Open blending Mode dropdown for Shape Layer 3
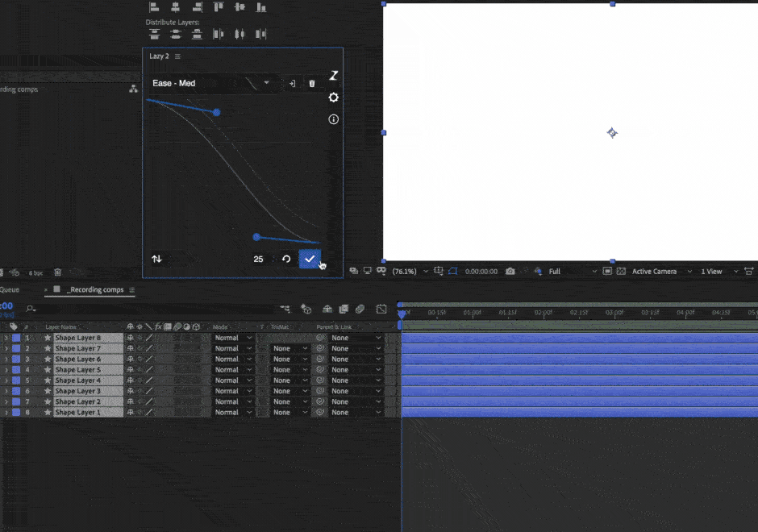This screenshot has height=532, width=758. tap(234, 391)
